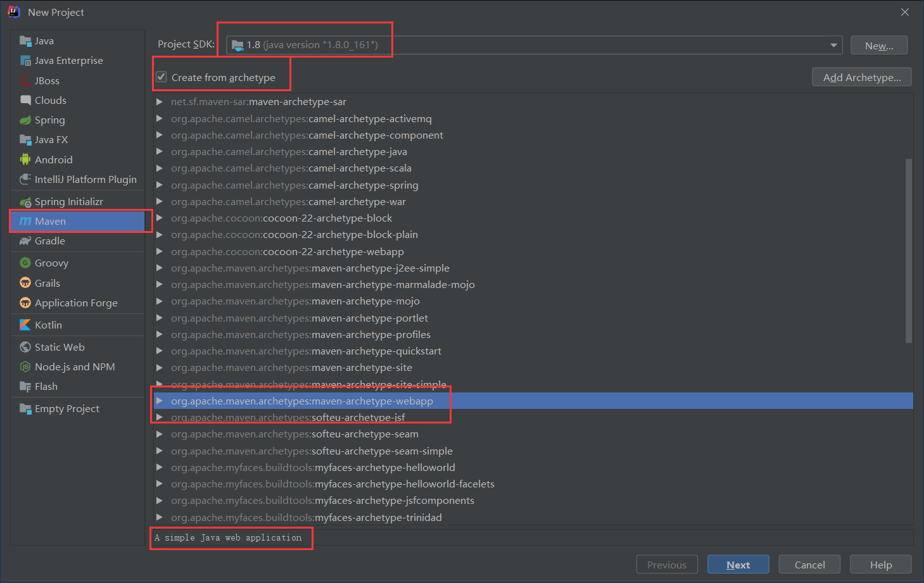Click the Help button
The width and height of the screenshot is (924, 583).
point(881,565)
